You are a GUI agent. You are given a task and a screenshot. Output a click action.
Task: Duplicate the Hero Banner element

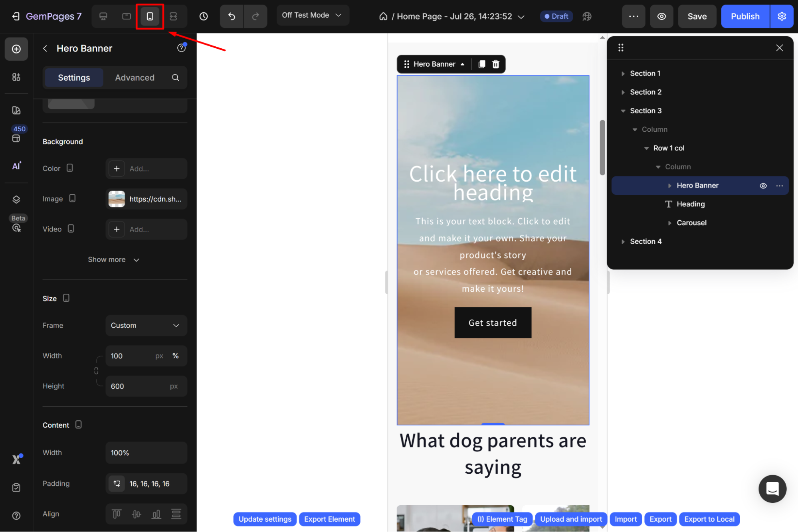point(482,64)
